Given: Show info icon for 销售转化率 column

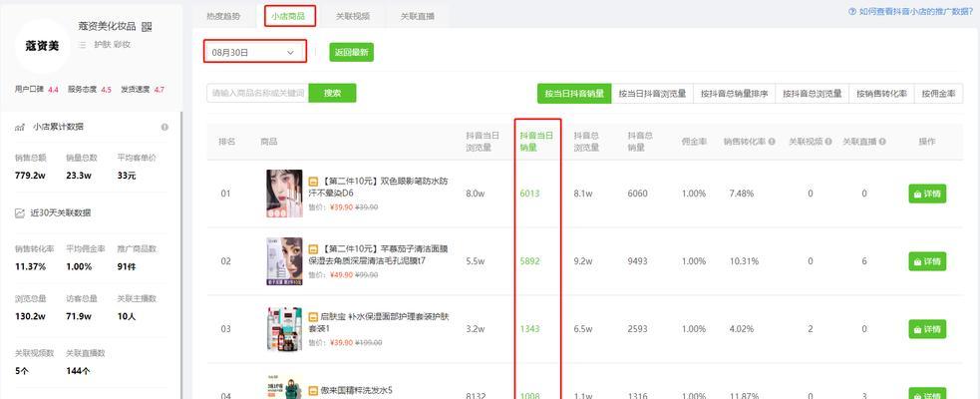Looking at the screenshot, I should [x=772, y=142].
